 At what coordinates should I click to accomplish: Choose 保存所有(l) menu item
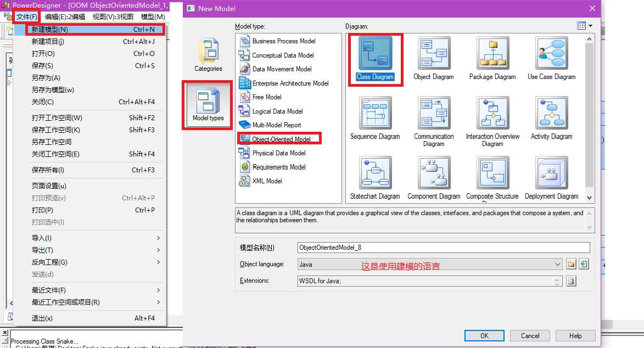pyautogui.click(x=90, y=170)
